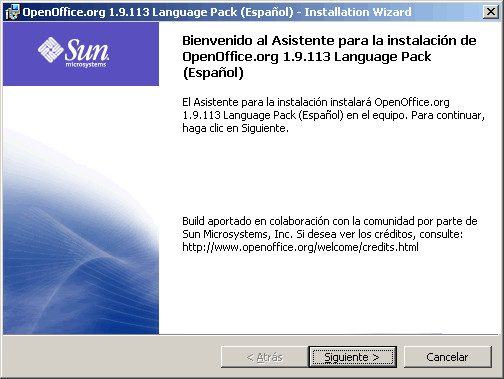Click the credits.html URL text
This screenshot has height=379, width=504.
pyautogui.click(x=300, y=247)
